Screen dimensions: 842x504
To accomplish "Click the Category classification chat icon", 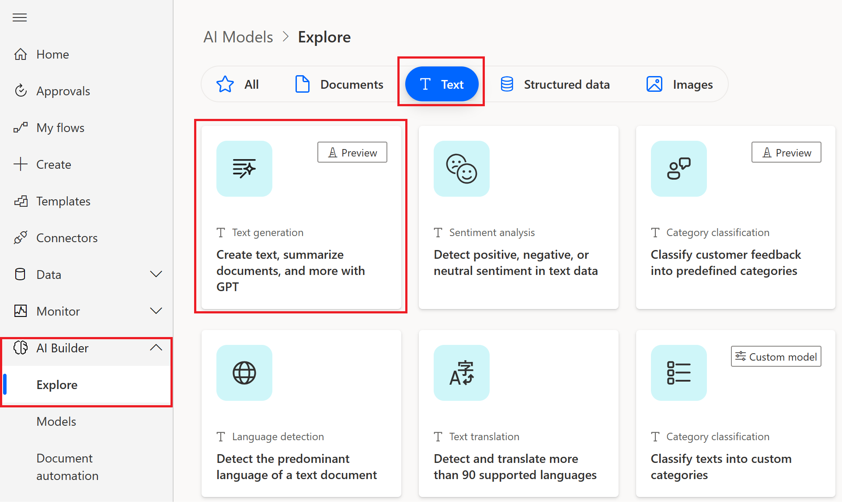I will click(679, 168).
